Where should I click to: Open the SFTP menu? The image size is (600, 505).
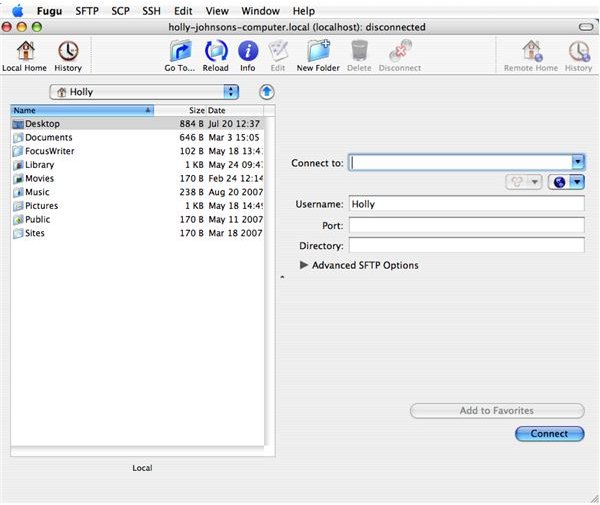(x=87, y=11)
